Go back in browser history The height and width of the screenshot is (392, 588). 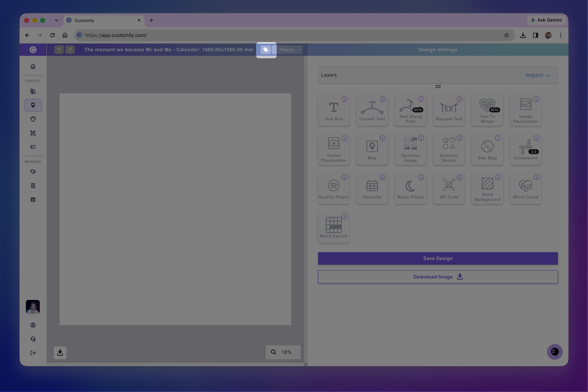pos(27,35)
